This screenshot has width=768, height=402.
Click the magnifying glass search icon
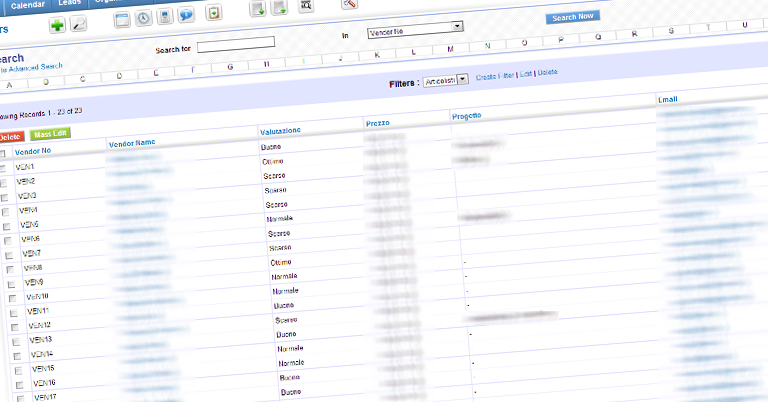pyautogui.click(x=78, y=24)
